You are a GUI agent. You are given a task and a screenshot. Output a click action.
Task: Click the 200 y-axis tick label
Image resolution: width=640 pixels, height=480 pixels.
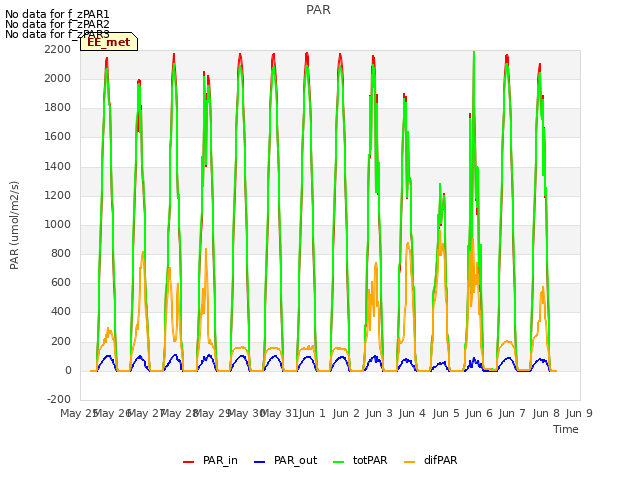click(61, 341)
